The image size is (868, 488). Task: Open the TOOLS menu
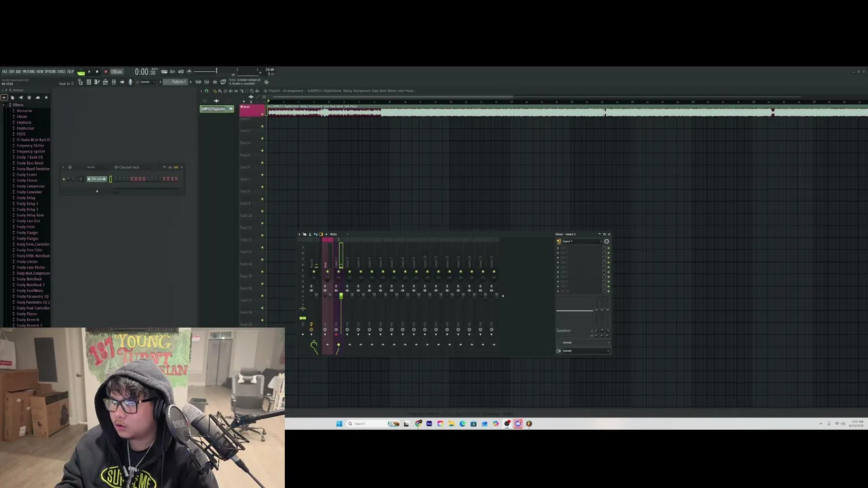point(62,71)
